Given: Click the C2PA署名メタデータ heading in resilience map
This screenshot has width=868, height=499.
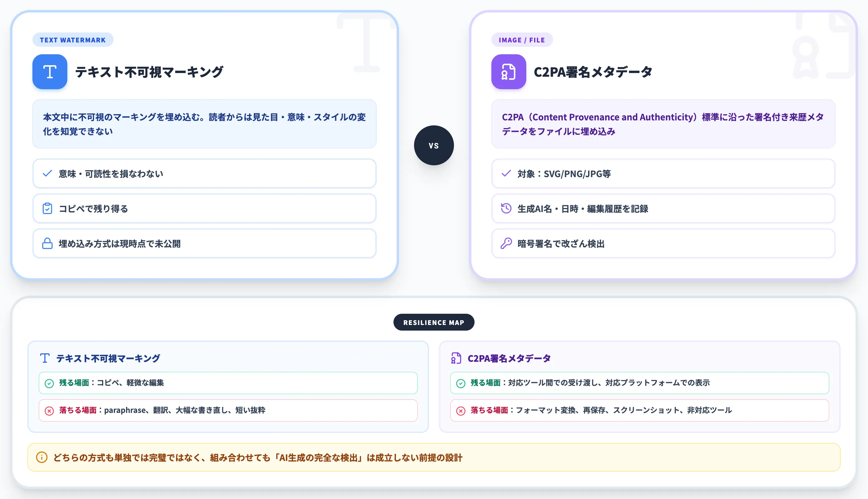Looking at the screenshot, I should (509, 358).
